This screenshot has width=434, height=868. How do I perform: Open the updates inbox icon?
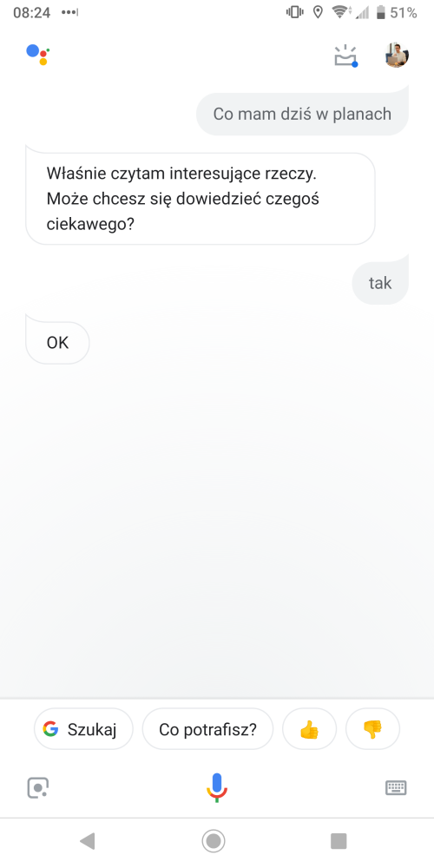coord(346,56)
